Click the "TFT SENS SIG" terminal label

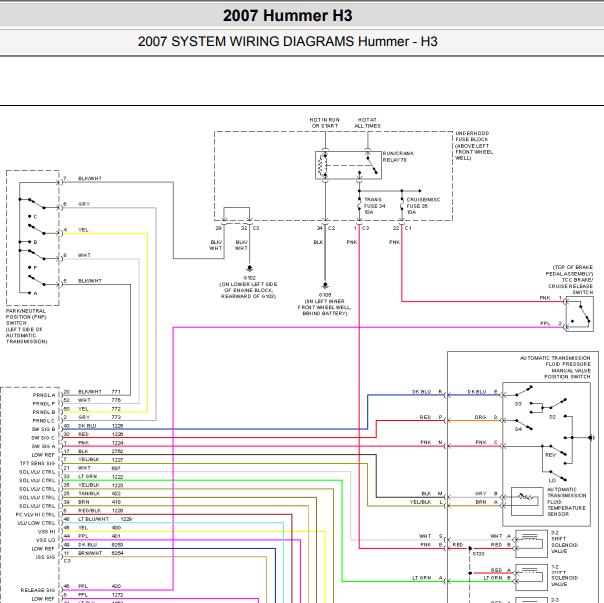pyautogui.click(x=37, y=463)
